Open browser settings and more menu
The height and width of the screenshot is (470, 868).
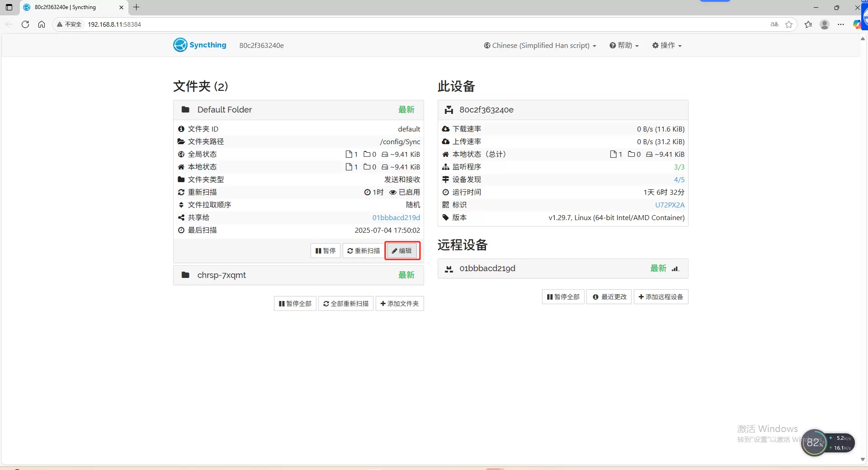coord(840,24)
